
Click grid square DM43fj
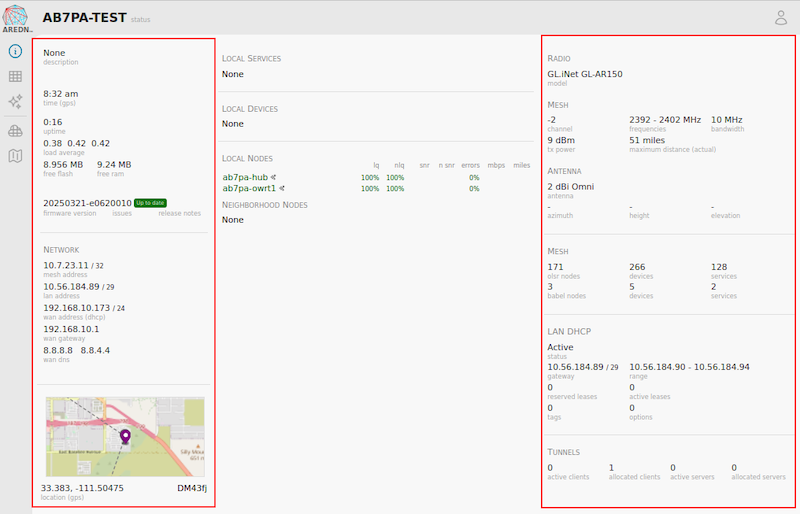[192, 488]
